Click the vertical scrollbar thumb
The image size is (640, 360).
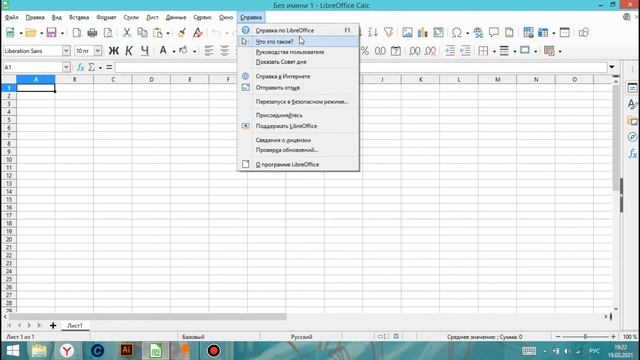616,139
